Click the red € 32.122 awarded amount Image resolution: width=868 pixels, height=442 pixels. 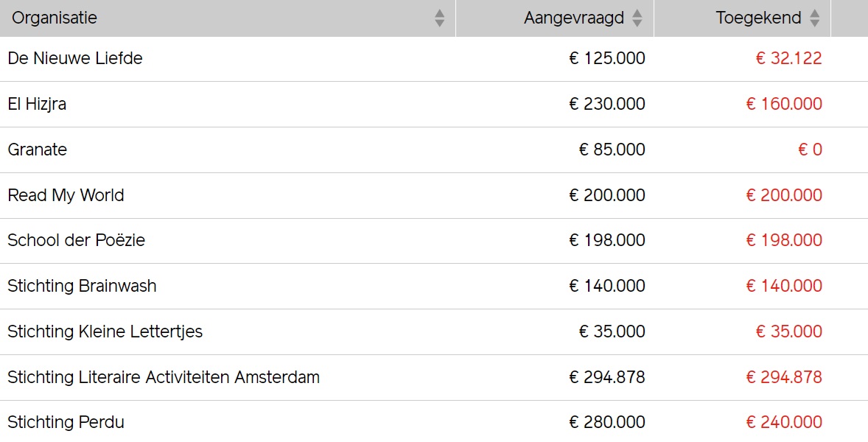(x=788, y=59)
